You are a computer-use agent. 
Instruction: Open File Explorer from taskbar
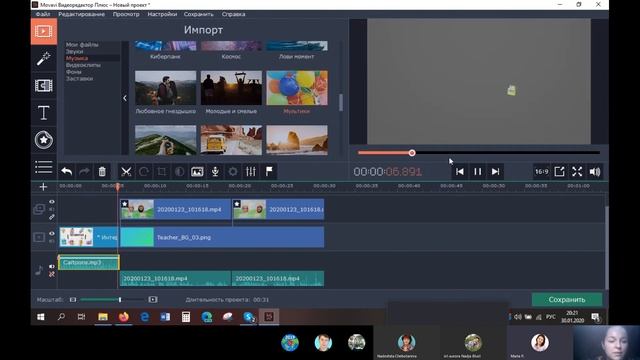tap(103, 317)
